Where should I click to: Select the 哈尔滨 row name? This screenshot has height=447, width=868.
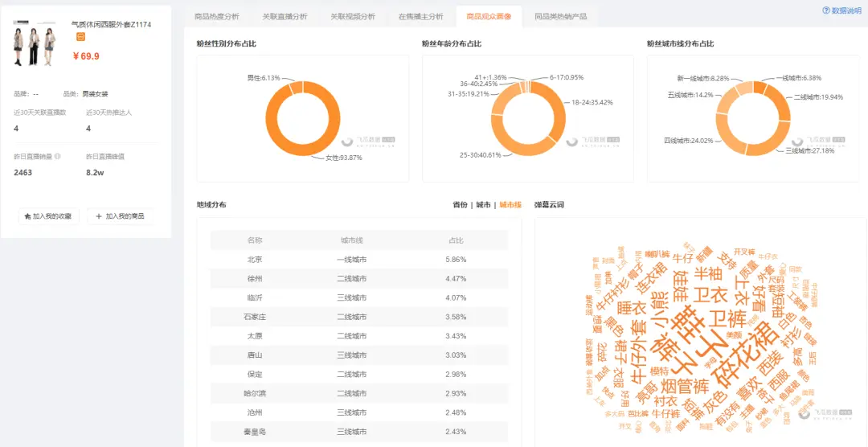click(255, 393)
